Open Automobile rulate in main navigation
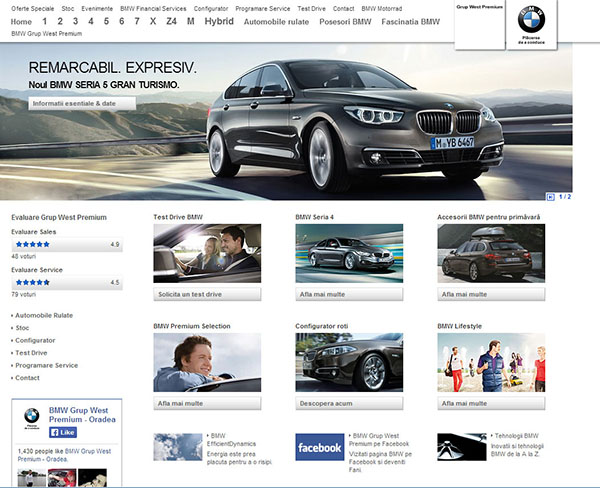 [x=276, y=22]
